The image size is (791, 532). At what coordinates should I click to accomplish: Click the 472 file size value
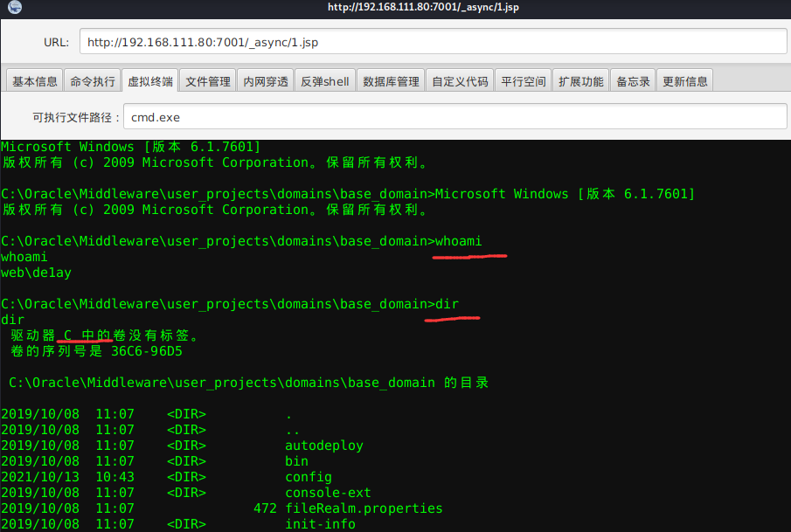pyautogui.click(x=266, y=508)
